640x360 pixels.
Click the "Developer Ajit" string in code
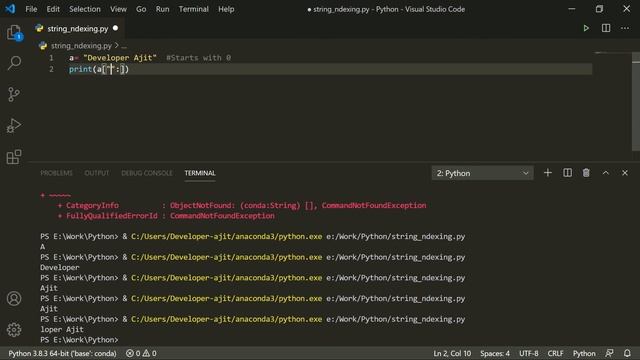[120, 58]
